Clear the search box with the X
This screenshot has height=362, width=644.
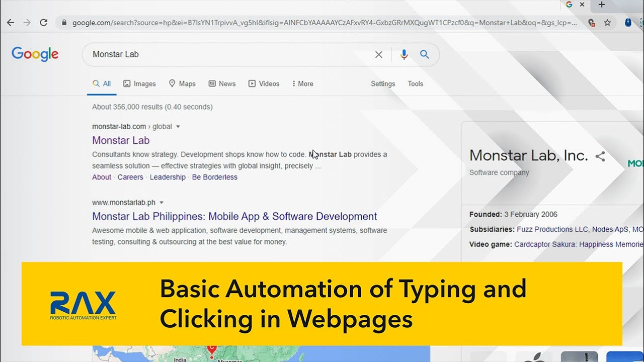[x=379, y=54]
